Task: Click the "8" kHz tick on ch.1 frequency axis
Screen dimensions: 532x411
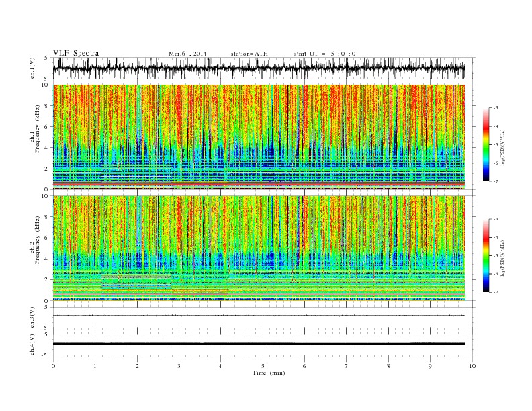Action: pyautogui.click(x=46, y=106)
